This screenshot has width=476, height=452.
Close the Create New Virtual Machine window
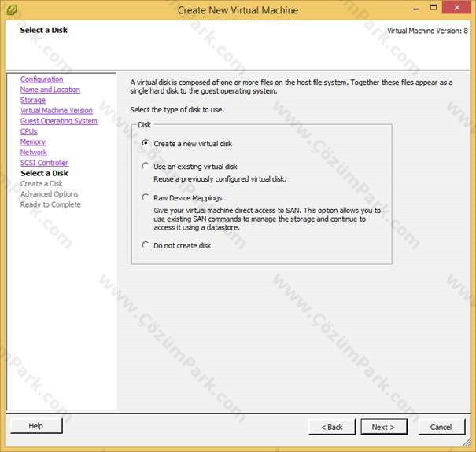coord(457,8)
